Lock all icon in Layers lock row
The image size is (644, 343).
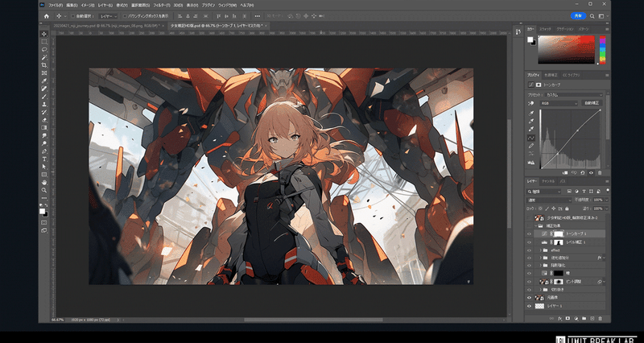point(567,209)
